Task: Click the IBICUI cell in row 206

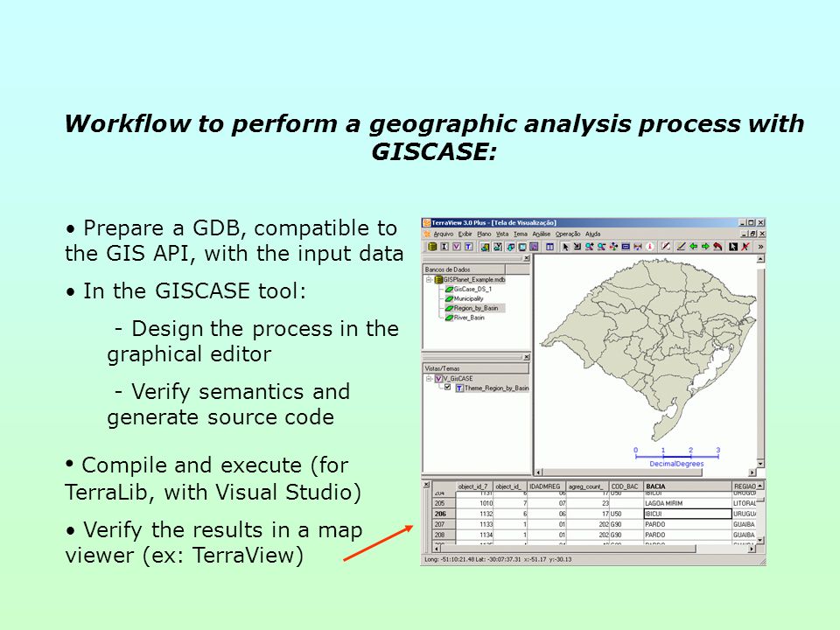Action: (x=688, y=514)
